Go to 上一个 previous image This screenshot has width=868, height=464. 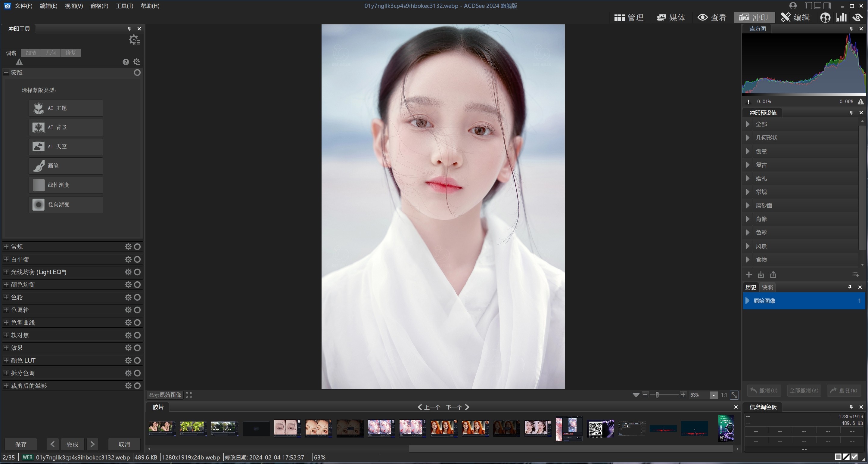(429, 407)
